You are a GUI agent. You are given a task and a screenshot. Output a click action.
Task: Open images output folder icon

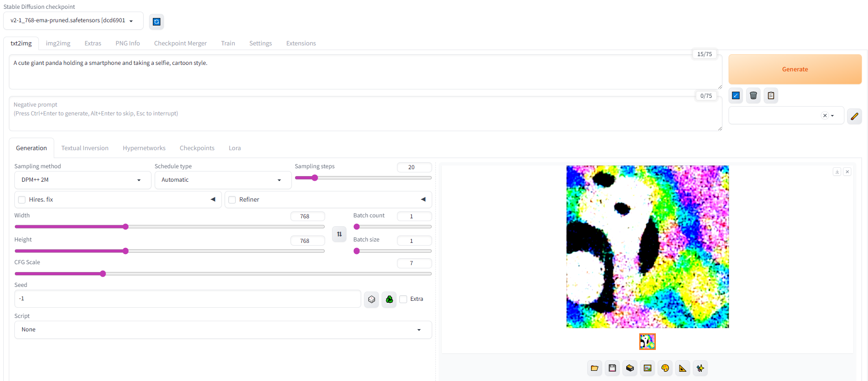(x=595, y=368)
